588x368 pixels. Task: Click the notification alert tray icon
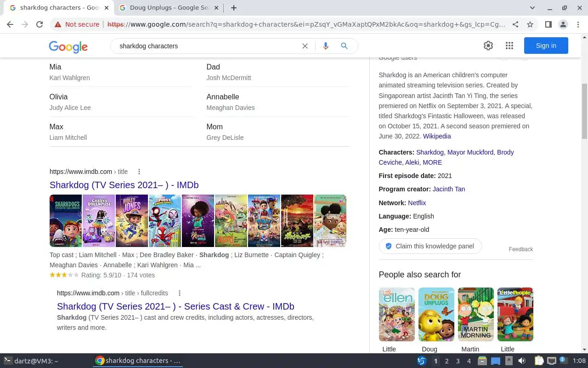point(563,361)
